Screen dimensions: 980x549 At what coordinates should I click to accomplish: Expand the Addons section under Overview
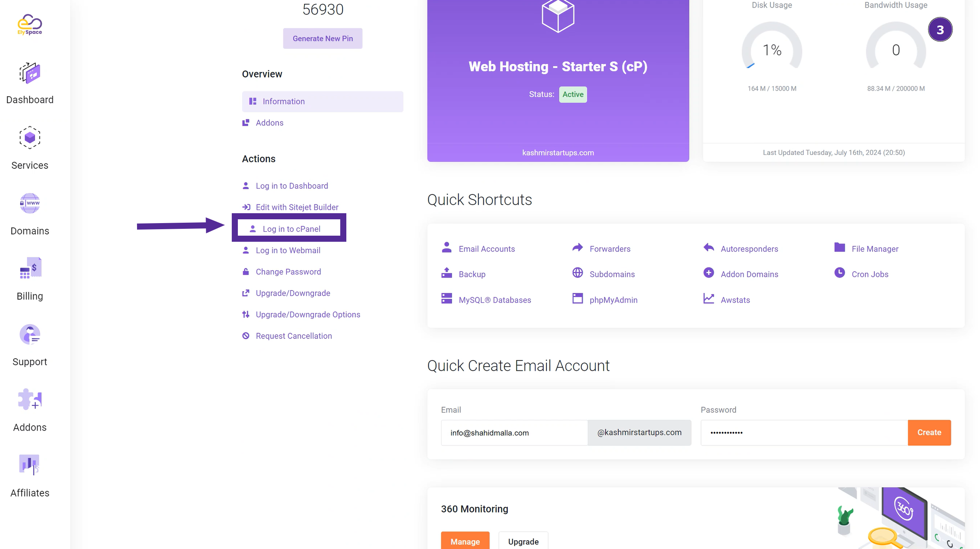[x=269, y=122]
